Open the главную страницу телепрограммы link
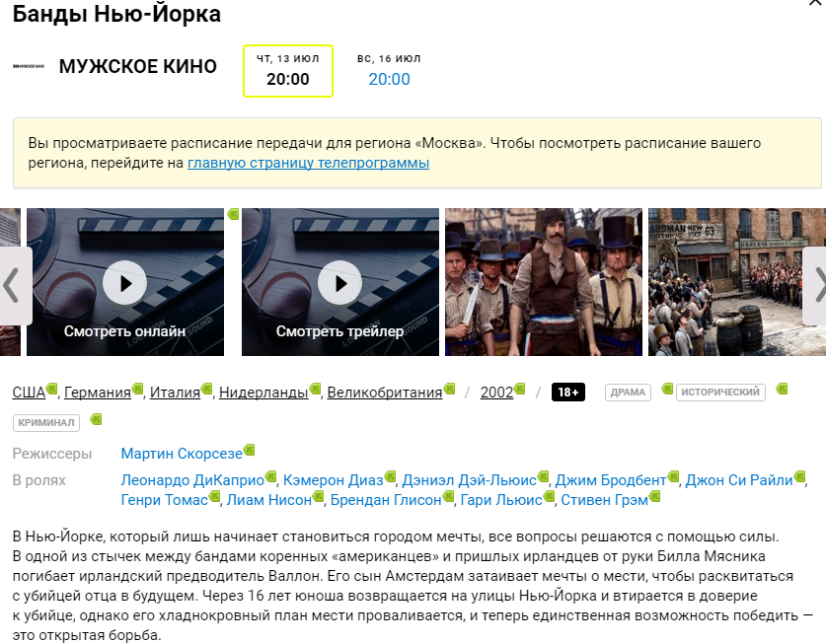This screenshot has height=644, width=826. point(308,163)
